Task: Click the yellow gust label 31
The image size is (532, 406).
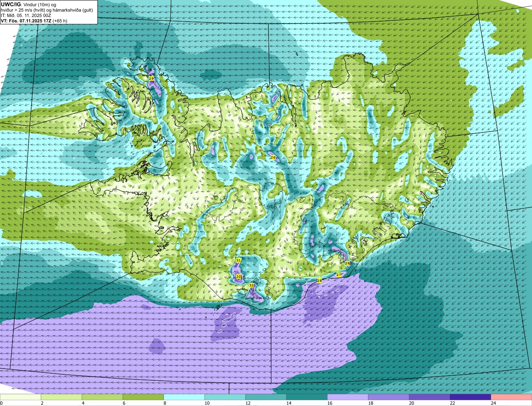Action: [x=239, y=260]
